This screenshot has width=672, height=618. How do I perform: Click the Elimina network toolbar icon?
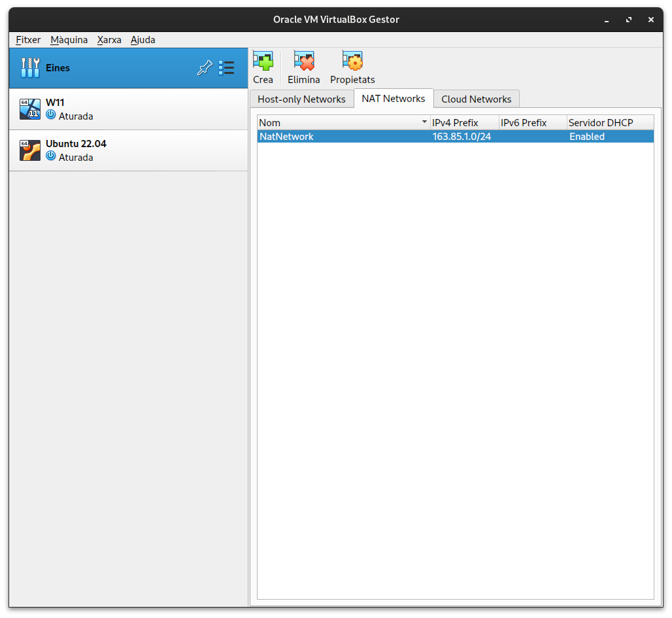303,62
